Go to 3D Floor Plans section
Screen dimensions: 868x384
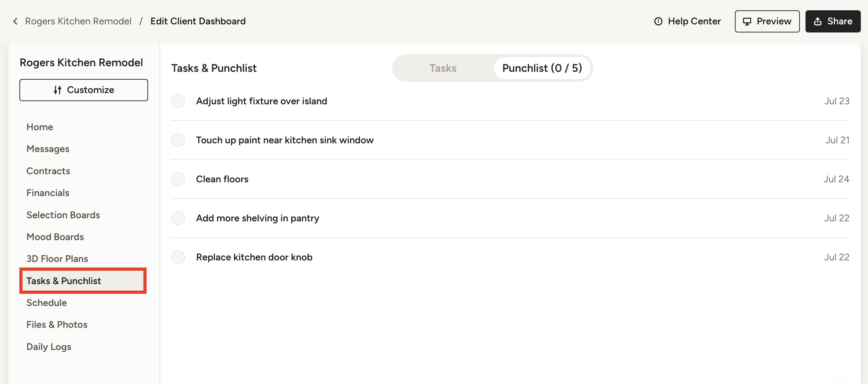(x=57, y=258)
